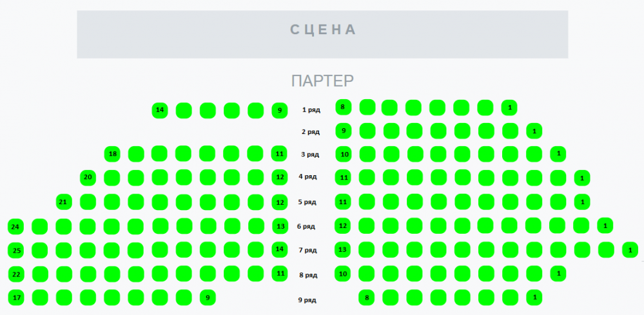The height and width of the screenshot is (315, 644).
Task: Select seat 1 in row 1
Action: coord(509,108)
